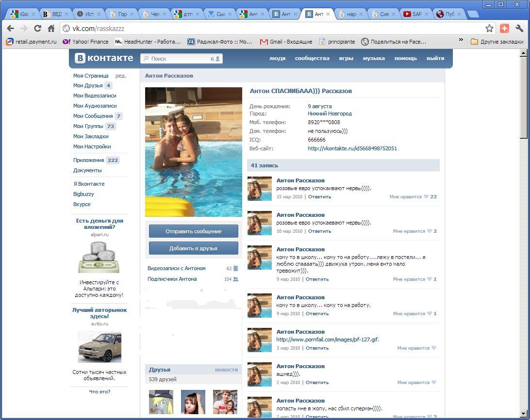
Task: Click the orange plus extension icon
Action: 504,29
